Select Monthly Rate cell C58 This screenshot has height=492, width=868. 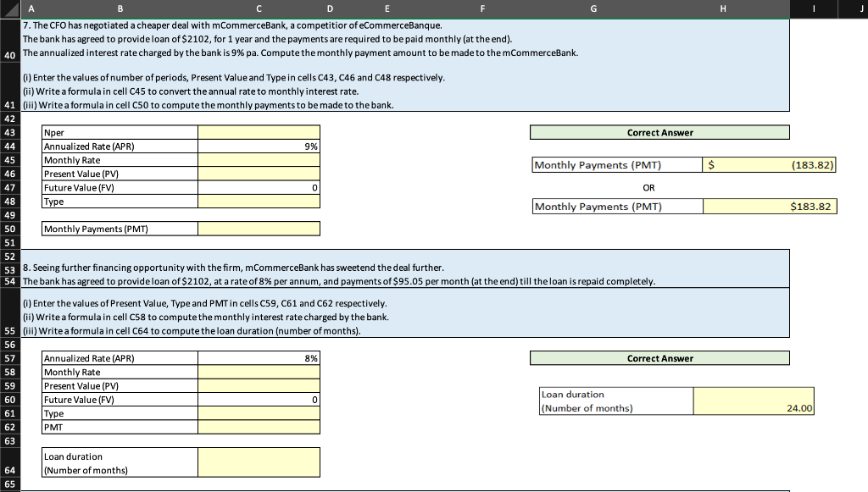tap(259, 372)
